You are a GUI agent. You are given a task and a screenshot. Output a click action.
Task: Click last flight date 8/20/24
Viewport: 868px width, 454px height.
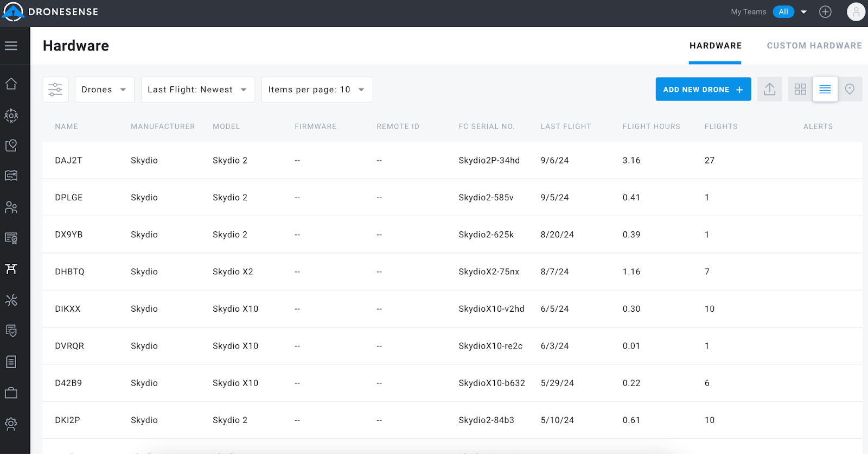tap(557, 235)
